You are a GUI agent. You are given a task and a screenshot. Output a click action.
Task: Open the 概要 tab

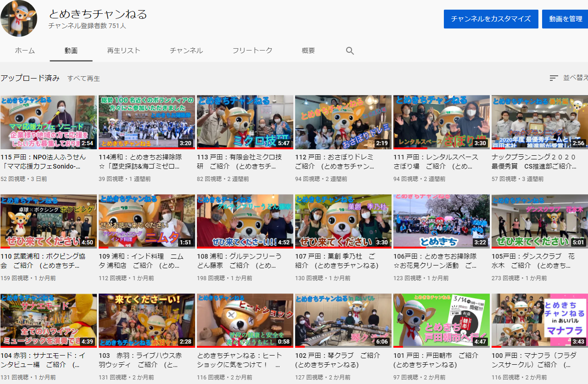tap(308, 51)
